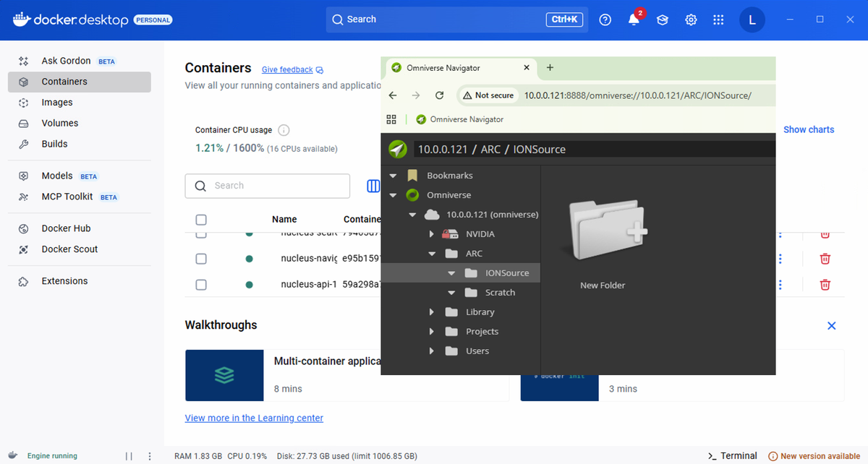Image resolution: width=868 pixels, height=464 pixels.
Task: Click the nucleus-api-1 container name
Action: (309, 285)
